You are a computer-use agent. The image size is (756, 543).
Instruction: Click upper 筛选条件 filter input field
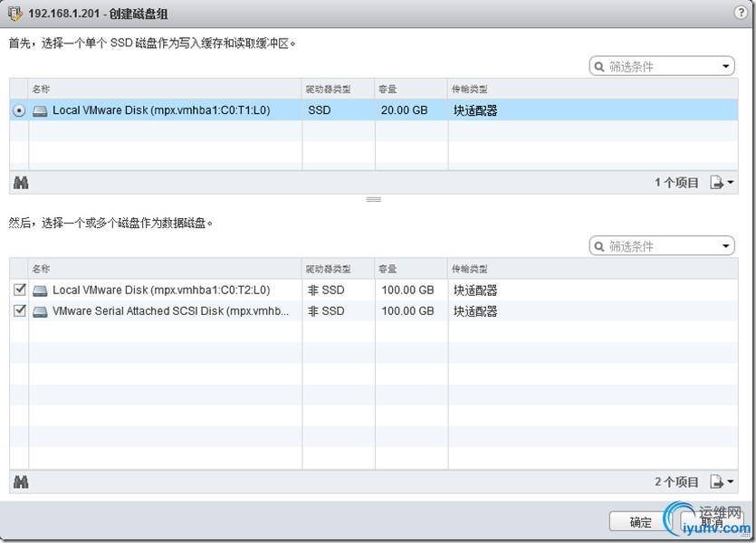(662, 66)
